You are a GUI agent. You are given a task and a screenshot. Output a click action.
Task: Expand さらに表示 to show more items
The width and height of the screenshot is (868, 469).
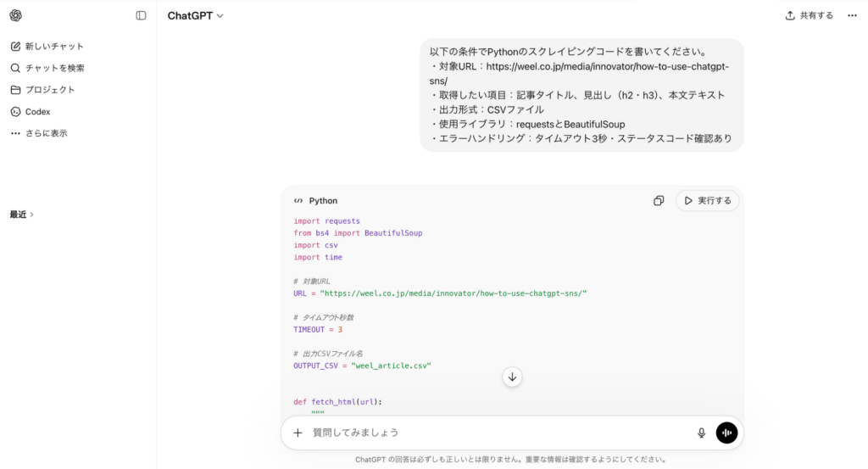point(39,133)
